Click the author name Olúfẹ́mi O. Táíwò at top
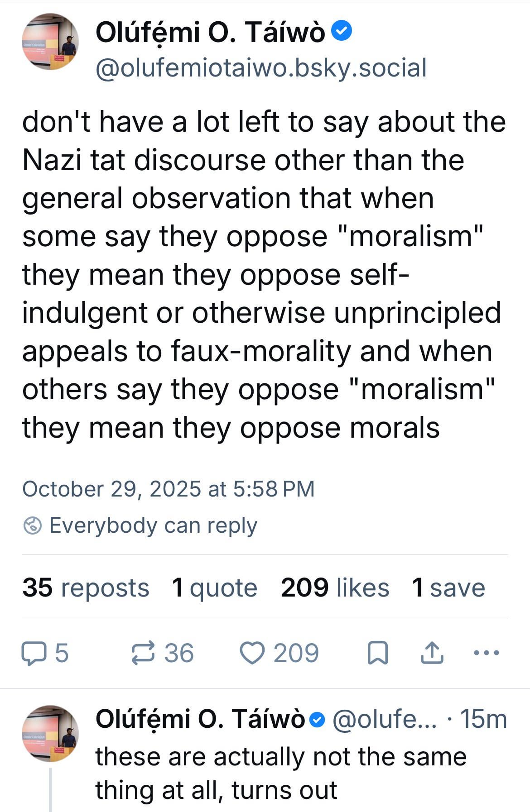530x812 pixels. click(x=210, y=33)
